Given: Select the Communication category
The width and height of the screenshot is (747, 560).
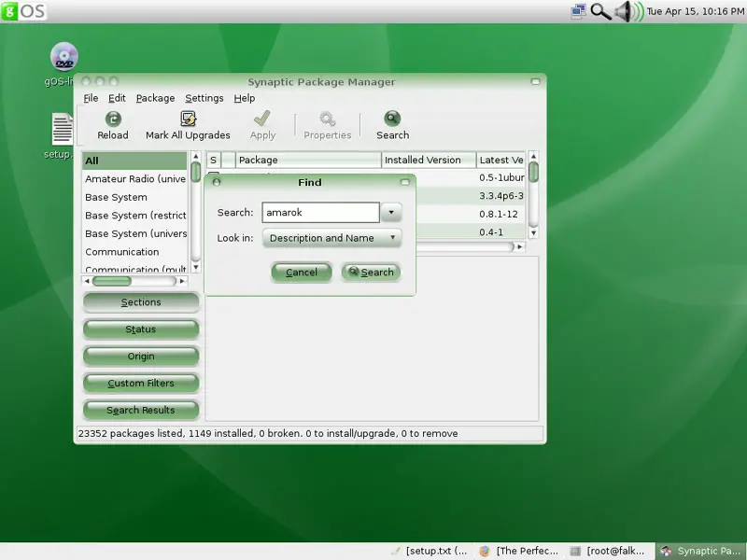Looking at the screenshot, I should point(134,252).
